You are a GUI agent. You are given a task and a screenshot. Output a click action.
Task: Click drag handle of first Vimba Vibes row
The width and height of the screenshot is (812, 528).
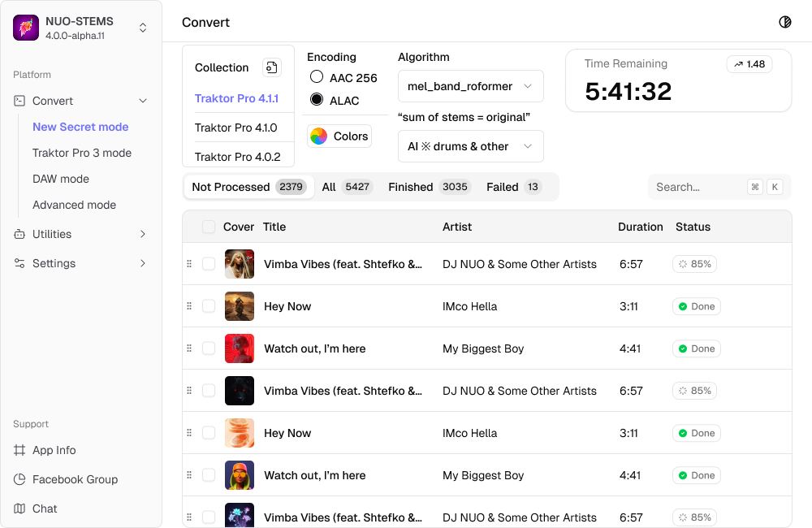(x=189, y=264)
